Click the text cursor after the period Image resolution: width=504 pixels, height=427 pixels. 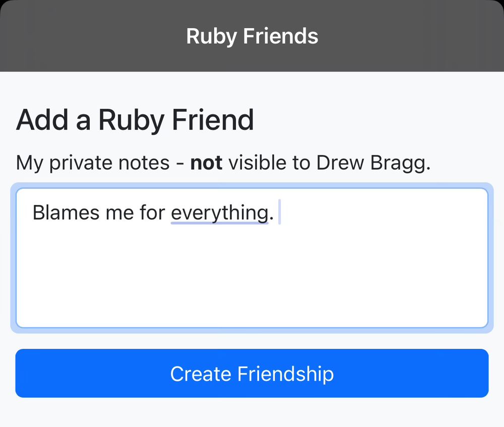[279, 212]
